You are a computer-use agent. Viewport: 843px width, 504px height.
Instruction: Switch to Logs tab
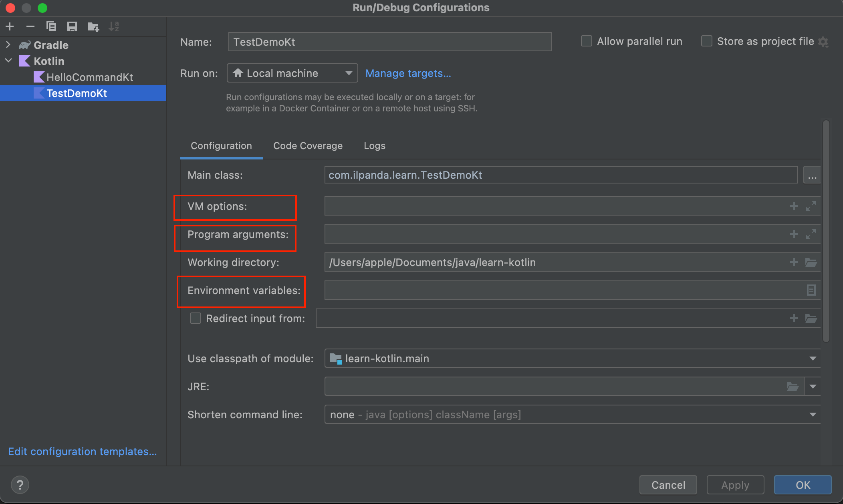[x=375, y=146]
